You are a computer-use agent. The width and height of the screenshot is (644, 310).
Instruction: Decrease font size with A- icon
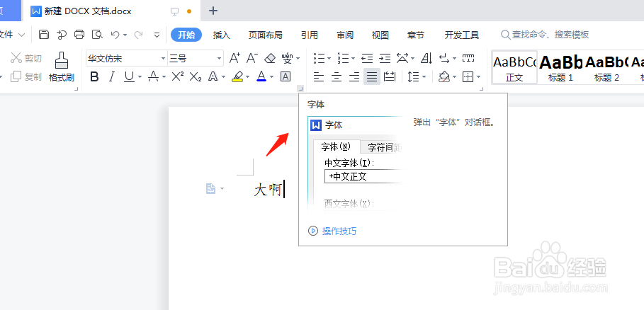coord(252,58)
